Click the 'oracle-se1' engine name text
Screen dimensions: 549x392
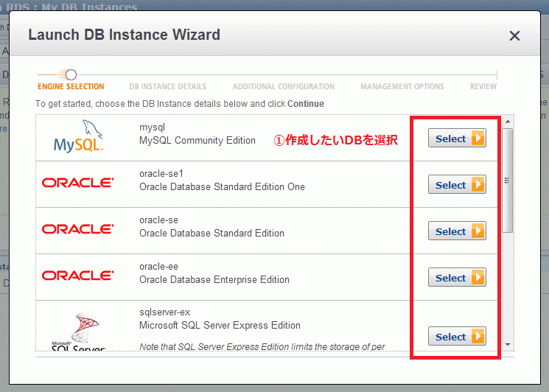161,174
